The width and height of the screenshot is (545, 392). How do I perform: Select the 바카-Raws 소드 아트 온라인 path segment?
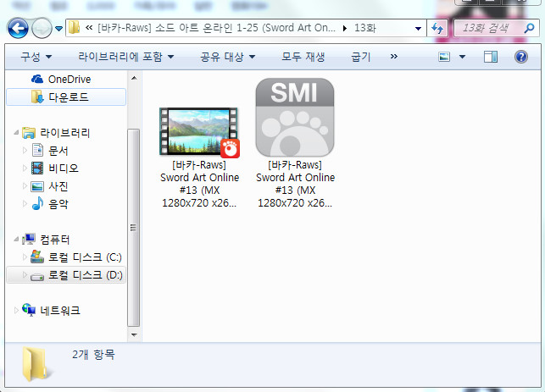216,28
